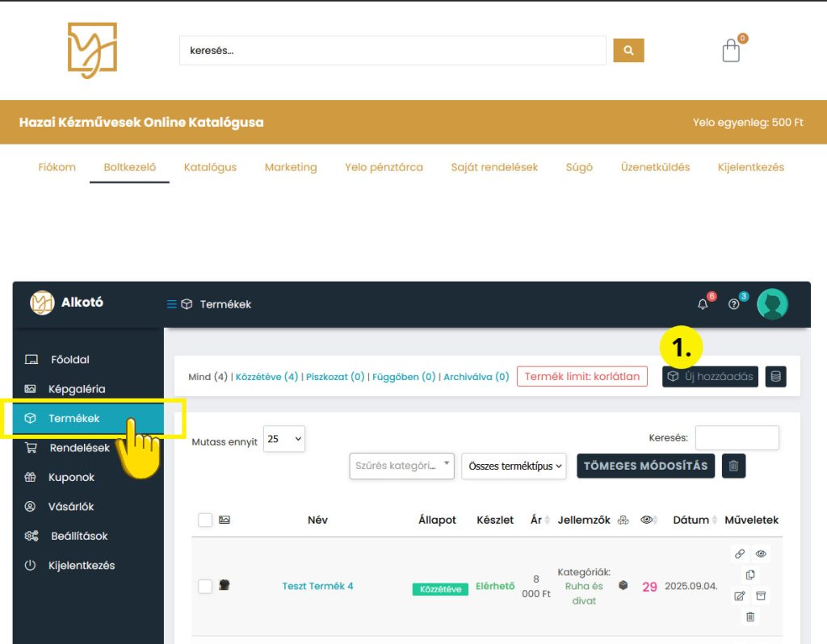Open the notifications bell
Viewport: 827px width, 644px height.
[x=703, y=304]
